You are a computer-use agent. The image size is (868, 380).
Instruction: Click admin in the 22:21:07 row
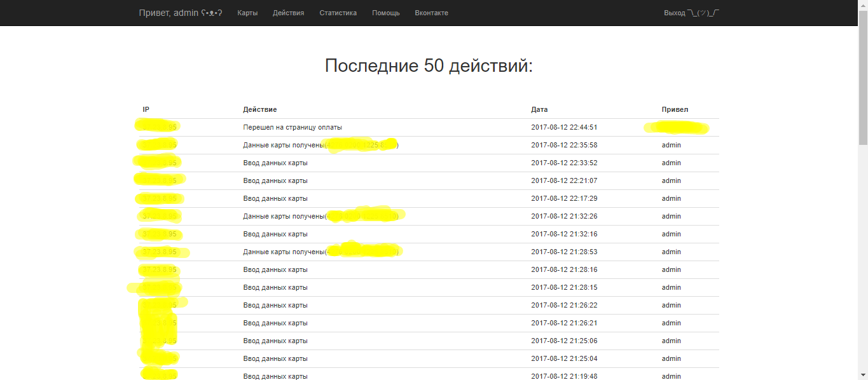pyautogui.click(x=671, y=181)
